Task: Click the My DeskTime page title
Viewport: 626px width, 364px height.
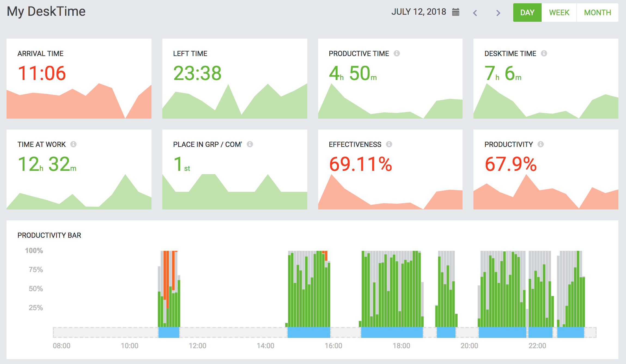Action: pos(46,11)
